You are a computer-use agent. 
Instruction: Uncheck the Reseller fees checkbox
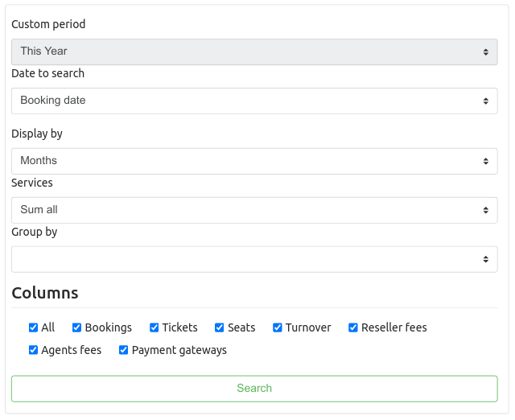352,327
